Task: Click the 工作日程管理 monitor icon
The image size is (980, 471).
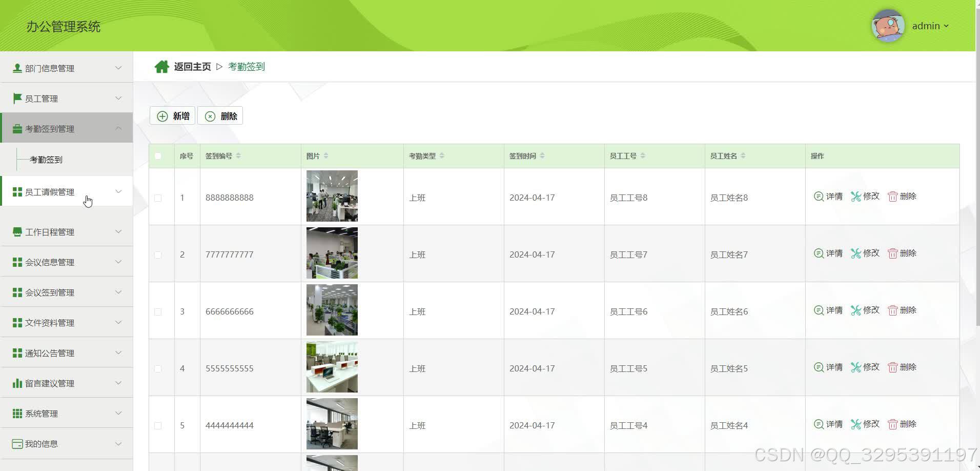Action: (x=17, y=231)
